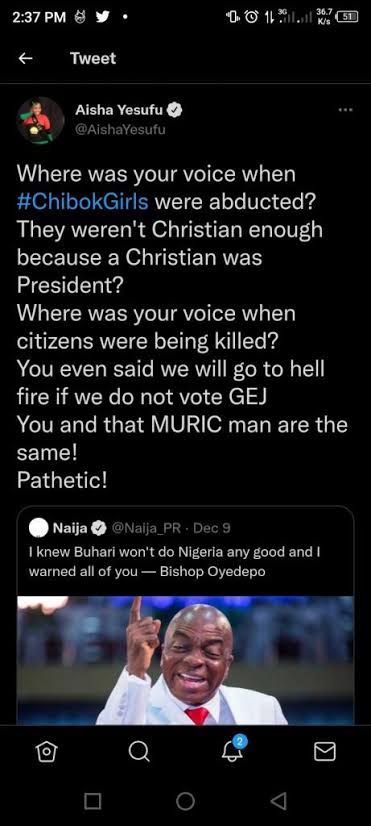
Task: Open the #ChibokGirls hashtag
Action: pos(83,202)
